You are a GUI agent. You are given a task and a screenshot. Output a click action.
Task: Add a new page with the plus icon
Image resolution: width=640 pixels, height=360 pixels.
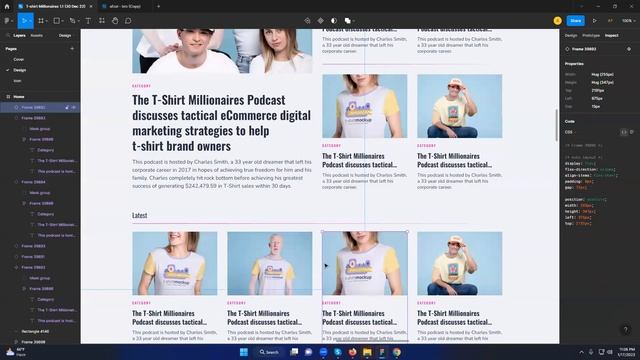coord(72,49)
